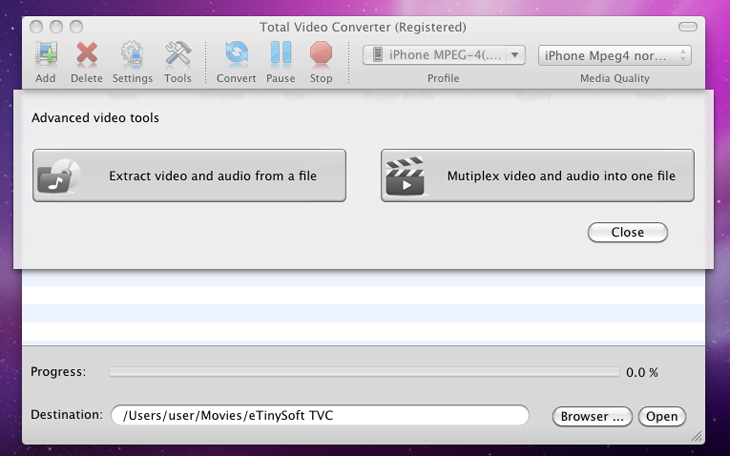Image resolution: width=730 pixels, height=456 pixels.
Task: Click the Profile label
Action: pyautogui.click(x=443, y=78)
